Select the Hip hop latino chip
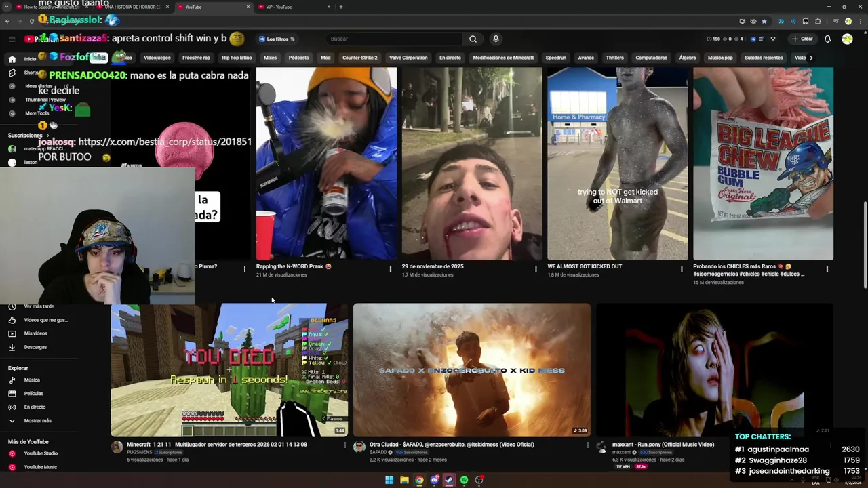Viewport: 868px width, 488px height. point(237,58)
